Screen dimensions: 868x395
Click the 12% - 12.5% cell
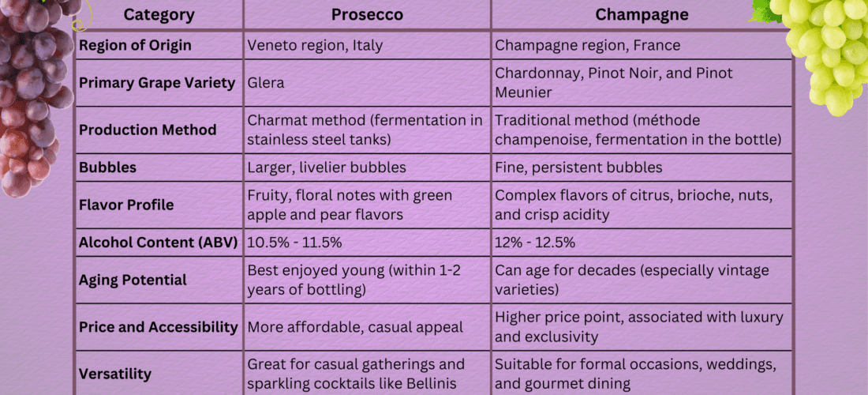535,243
